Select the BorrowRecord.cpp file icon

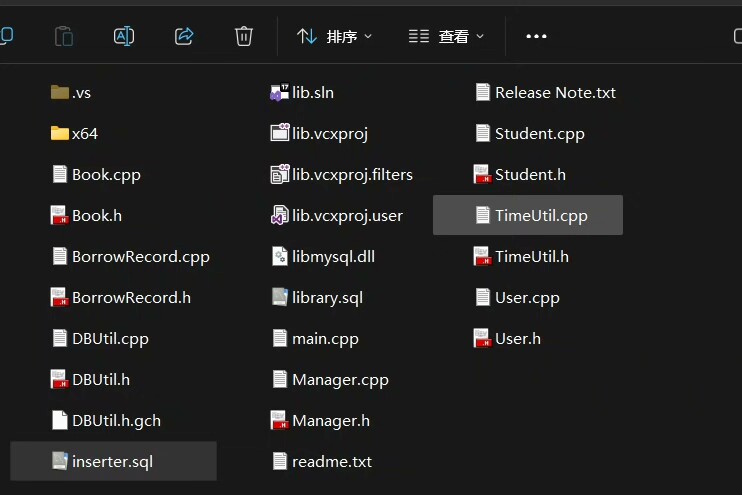(x=60, y=256)
